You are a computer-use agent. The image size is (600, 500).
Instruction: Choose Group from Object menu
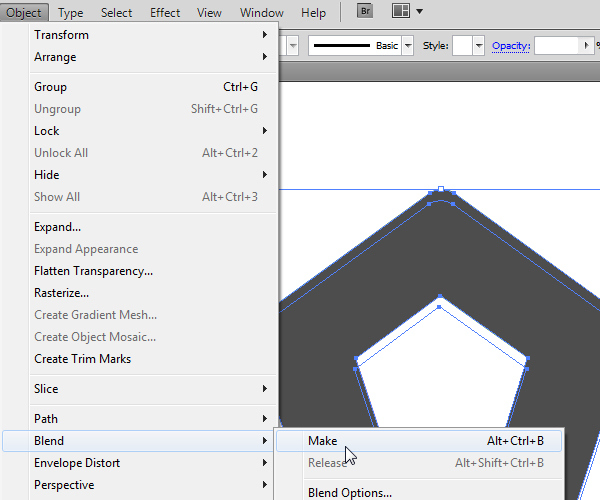pyautogui.click(x=153, y=87)
